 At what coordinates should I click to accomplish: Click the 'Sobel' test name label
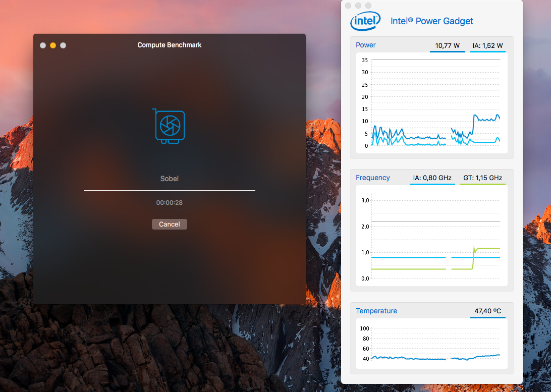click(170, 179)
